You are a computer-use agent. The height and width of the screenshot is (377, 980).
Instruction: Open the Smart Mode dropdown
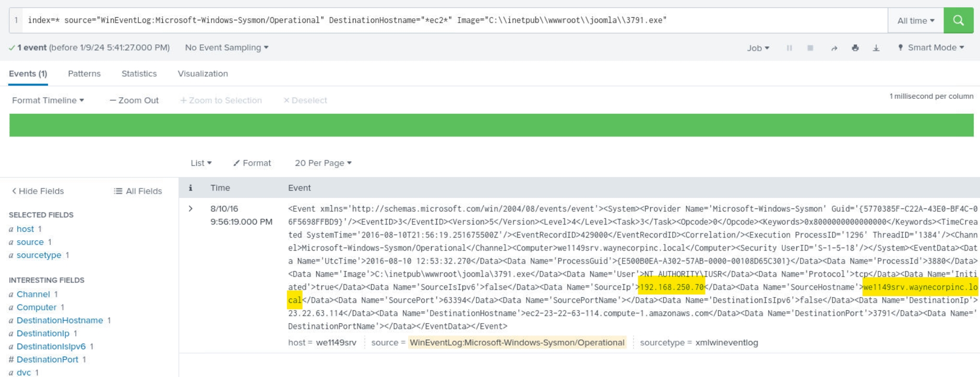[931, 48]
